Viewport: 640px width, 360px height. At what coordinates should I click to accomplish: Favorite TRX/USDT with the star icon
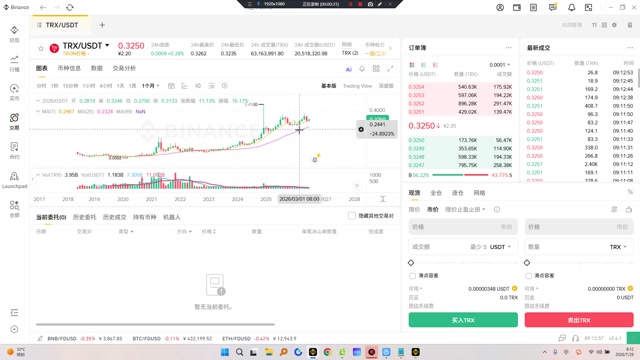(x=41, y=49)
